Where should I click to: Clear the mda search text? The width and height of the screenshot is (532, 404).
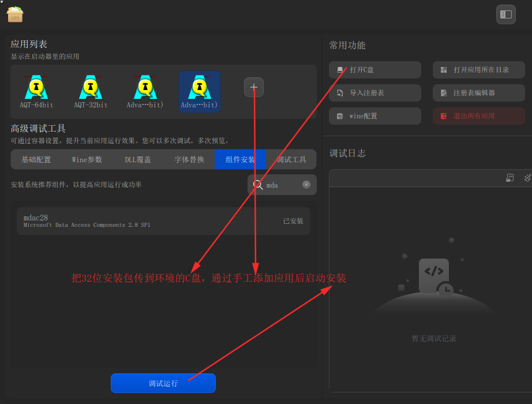[x=306, y=185]
